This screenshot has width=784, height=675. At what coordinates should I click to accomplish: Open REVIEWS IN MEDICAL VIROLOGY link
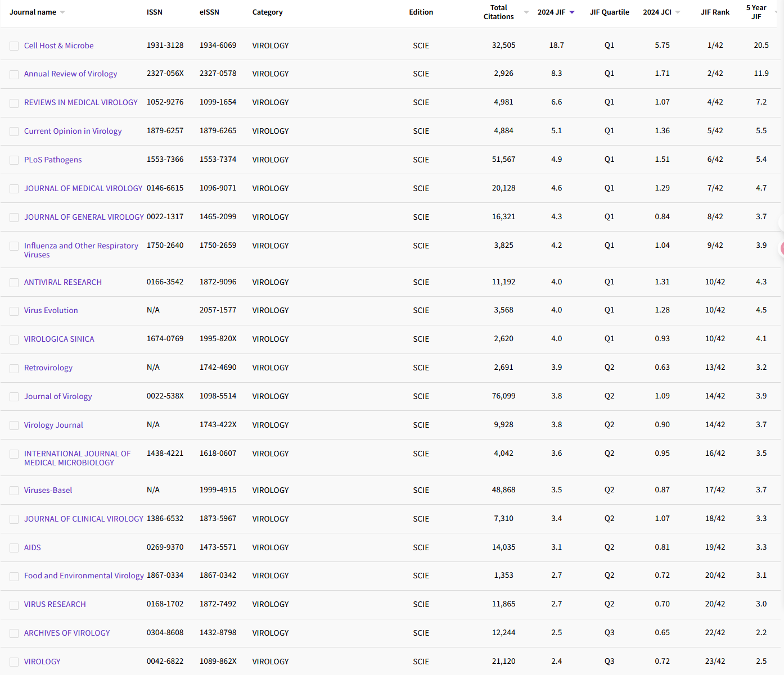pos(80,102)
